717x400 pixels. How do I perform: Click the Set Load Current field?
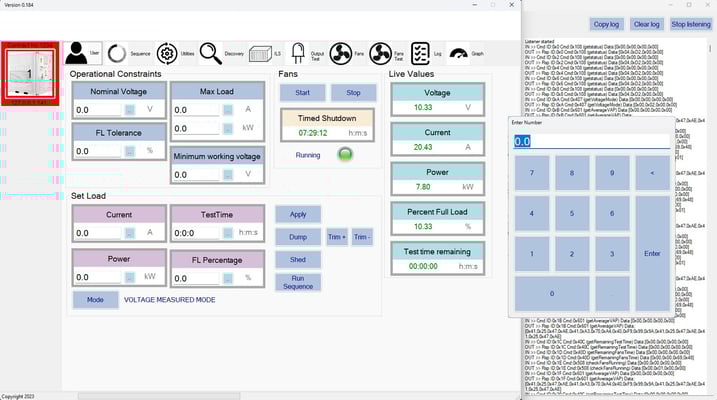[98, 233]
